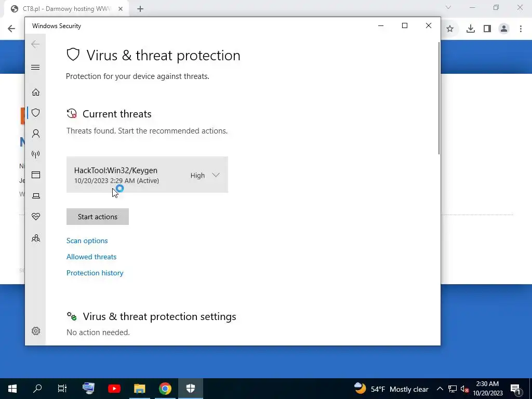Screen dimensions: 532x399
Task: Maximize the Windows Security window
Action: click(404, 26)
